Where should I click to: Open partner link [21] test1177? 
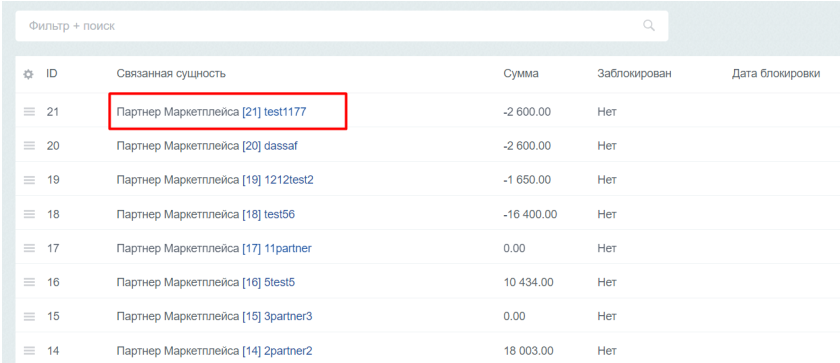click(274, 112)
